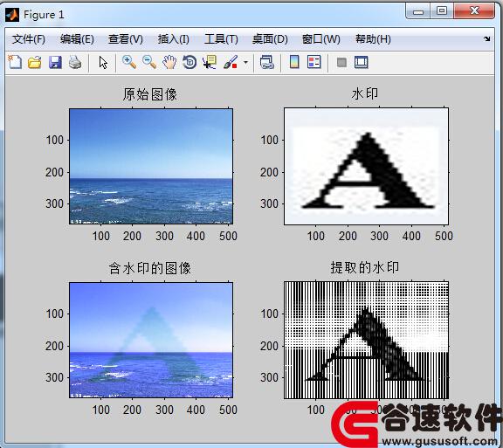Click the dock figure arrow in menu bar

click(487, 38)
